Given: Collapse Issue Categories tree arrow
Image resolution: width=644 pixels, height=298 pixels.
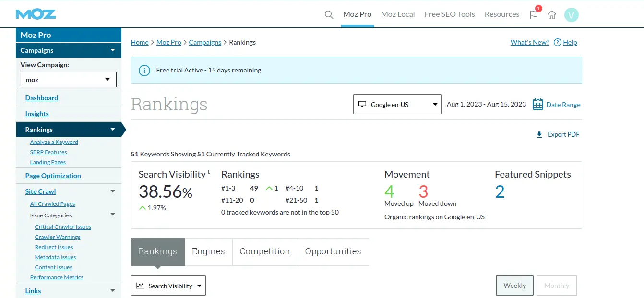Looking at the screenshot, I should pyautogui.click(x=113, y=215).
